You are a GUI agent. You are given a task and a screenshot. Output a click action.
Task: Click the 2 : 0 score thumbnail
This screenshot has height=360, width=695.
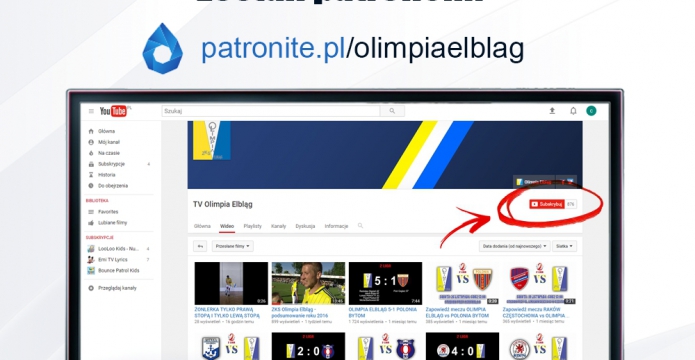pyautogui.click(x=308, y=346)
